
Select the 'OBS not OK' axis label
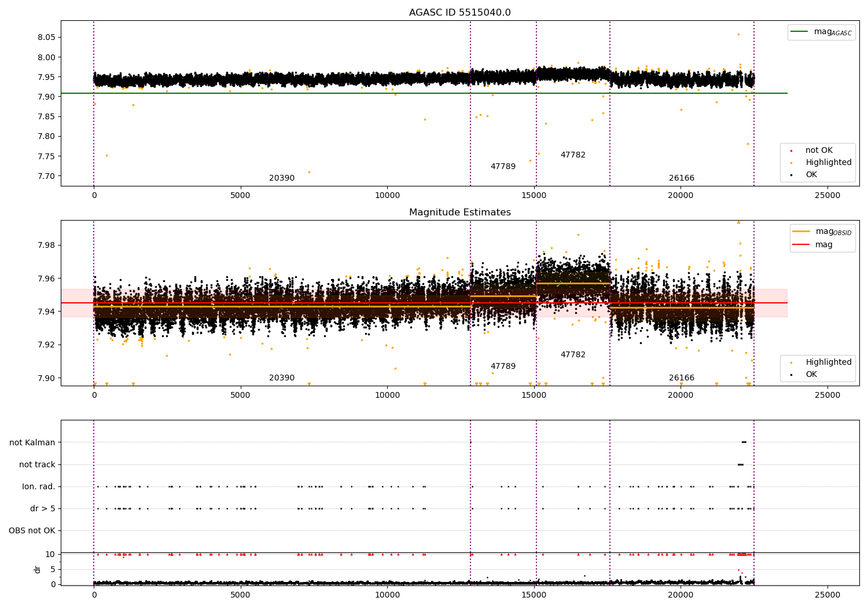click(32, 531)
